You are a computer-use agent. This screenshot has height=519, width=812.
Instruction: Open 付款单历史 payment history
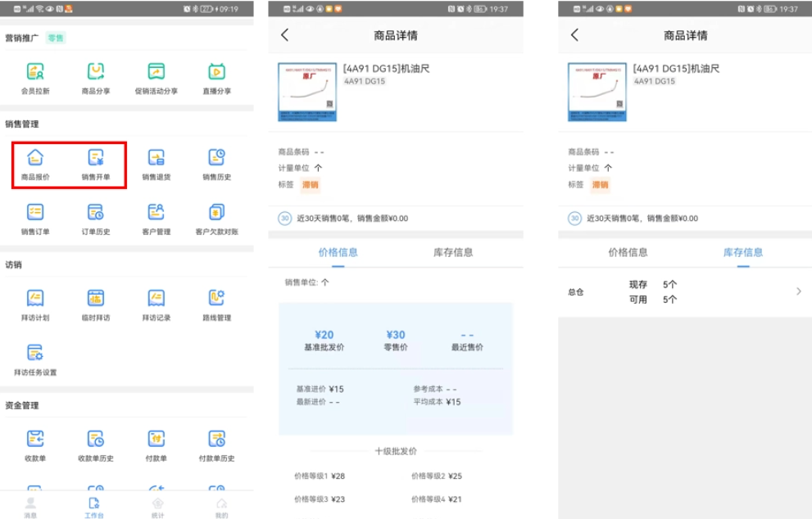[217, 446]
